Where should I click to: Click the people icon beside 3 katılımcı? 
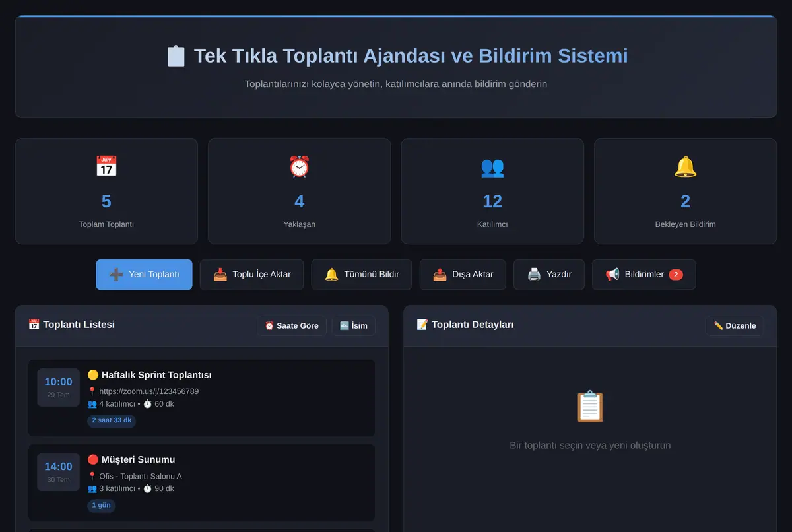pos(92,489)
